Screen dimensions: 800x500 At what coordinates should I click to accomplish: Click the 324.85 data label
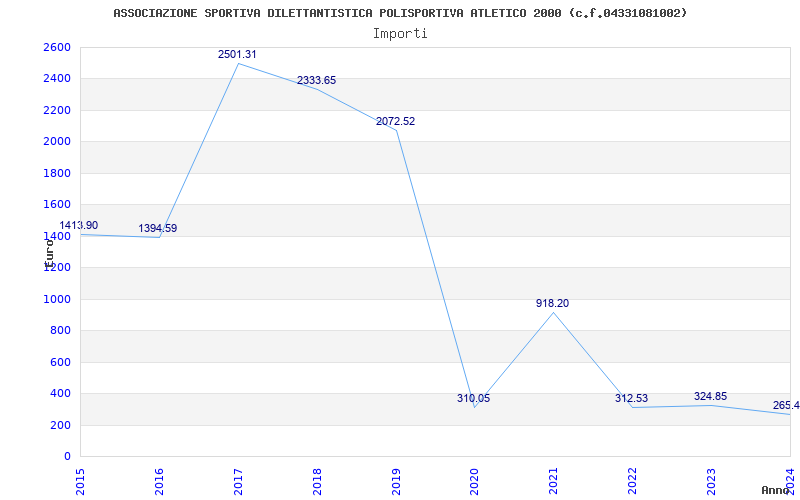711,396
